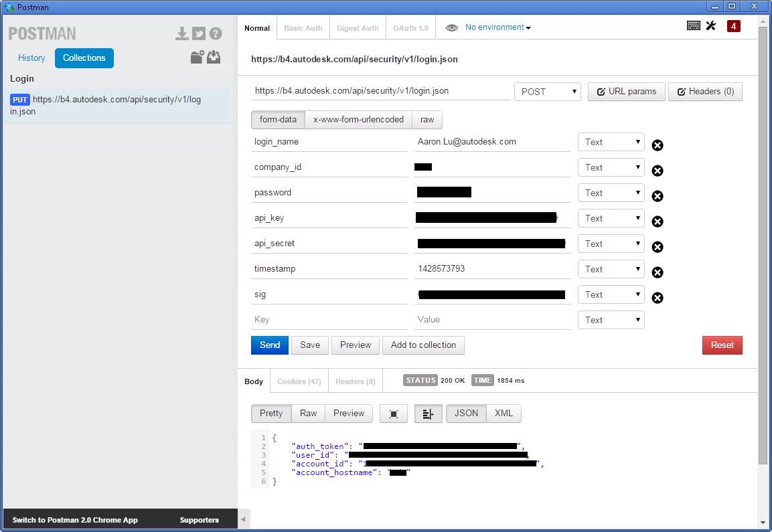
Task: Set response format to XML
Action: click(x=504, y=414)
